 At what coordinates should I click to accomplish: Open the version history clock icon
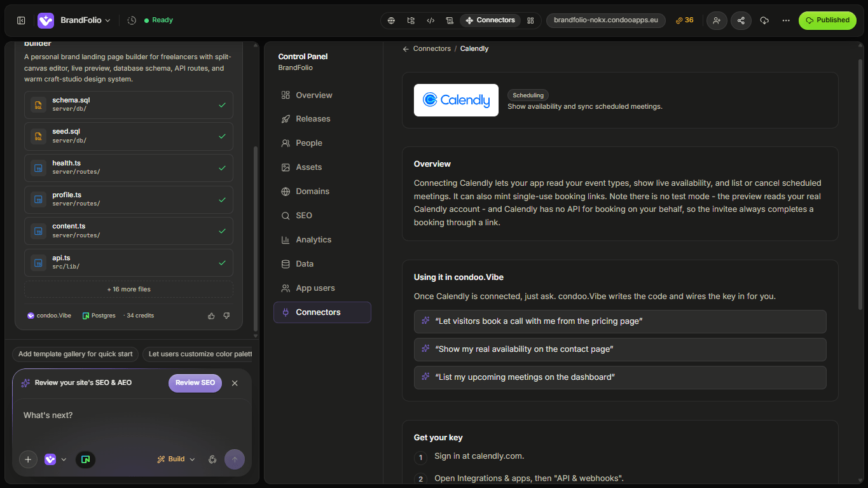[x=132, y=20]
